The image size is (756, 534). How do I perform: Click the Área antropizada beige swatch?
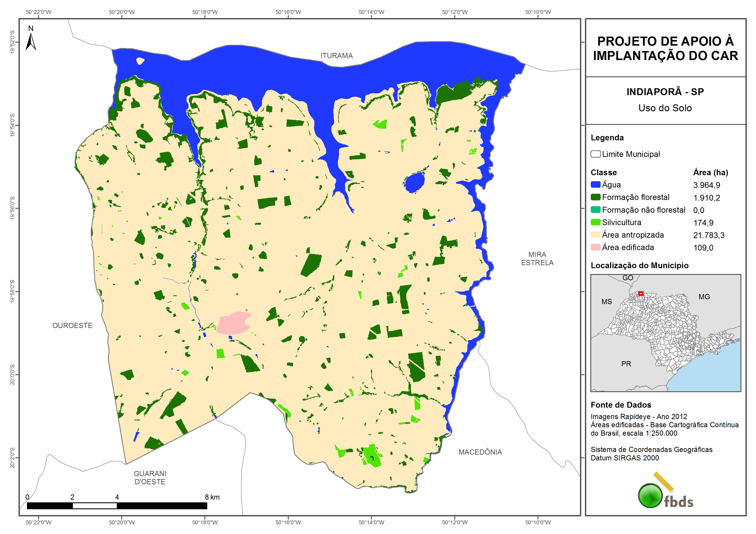point(595,235)
